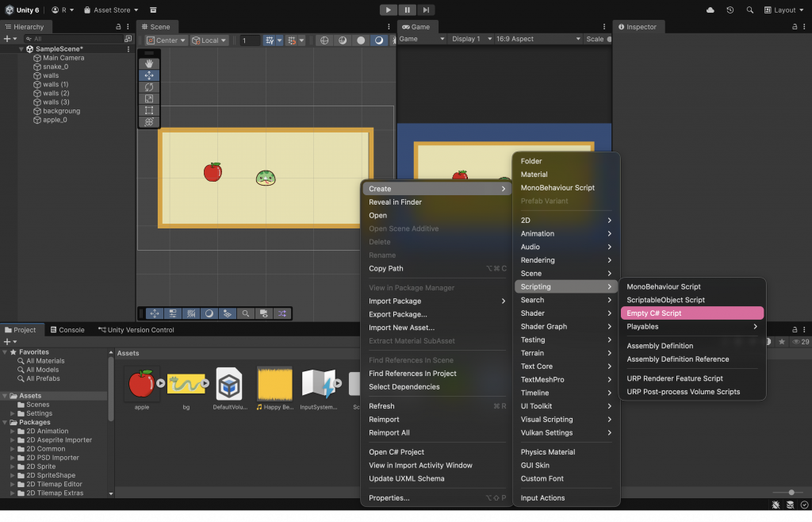
Task: Toggle Hierarchy panel lock icon
Action: tap(118, 27)
